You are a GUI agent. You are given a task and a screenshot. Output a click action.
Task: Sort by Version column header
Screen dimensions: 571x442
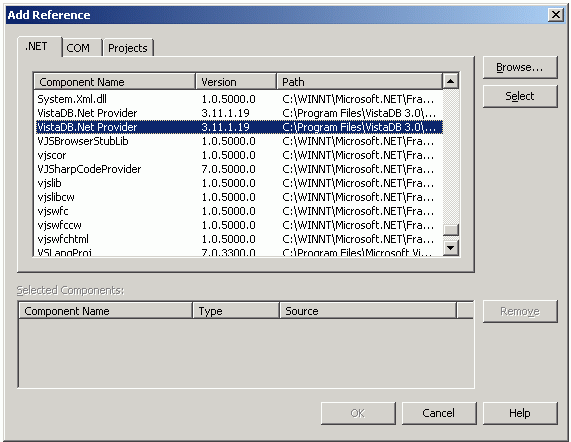236,82
